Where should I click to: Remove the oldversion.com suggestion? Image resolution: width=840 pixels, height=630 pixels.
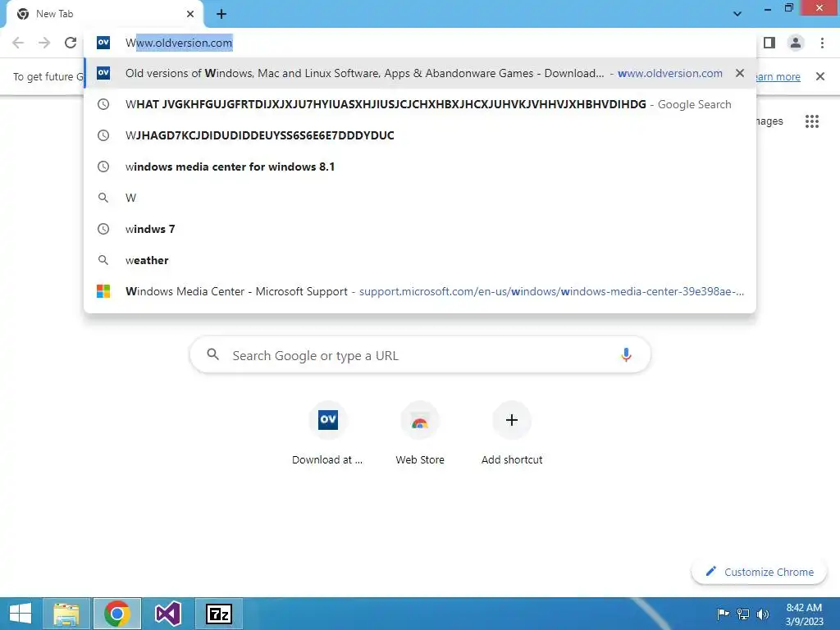740,73
